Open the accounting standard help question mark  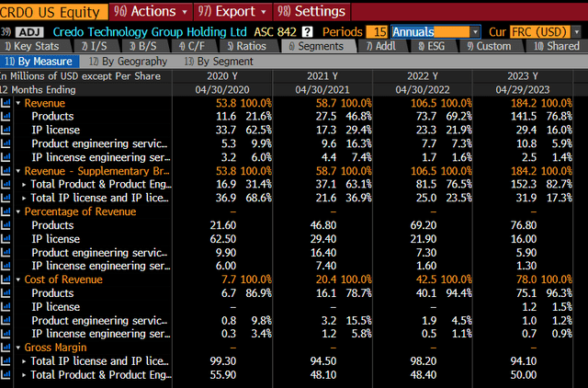click(x=307, y=32)
